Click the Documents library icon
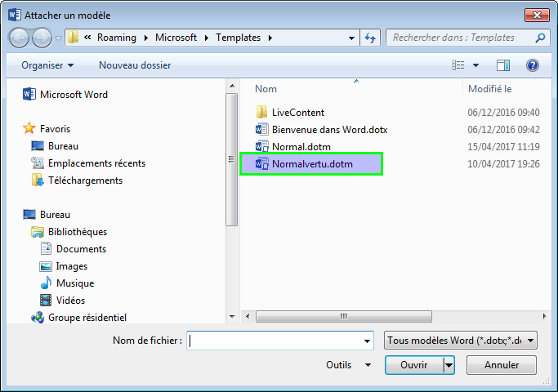Screen dimensions: 558x392 (46, 248)
